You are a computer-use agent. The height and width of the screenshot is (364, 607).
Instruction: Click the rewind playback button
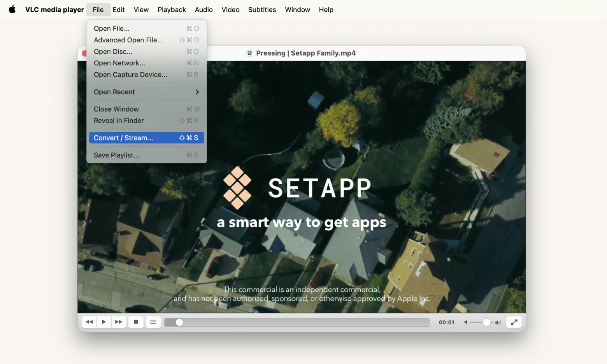pyautogui.click(x=89, y=322)
